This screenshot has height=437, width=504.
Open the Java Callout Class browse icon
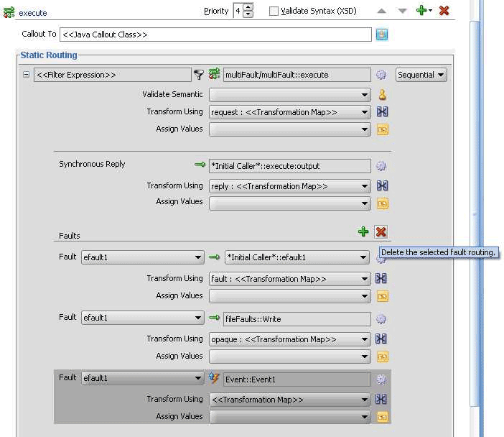tap(381, 34)
